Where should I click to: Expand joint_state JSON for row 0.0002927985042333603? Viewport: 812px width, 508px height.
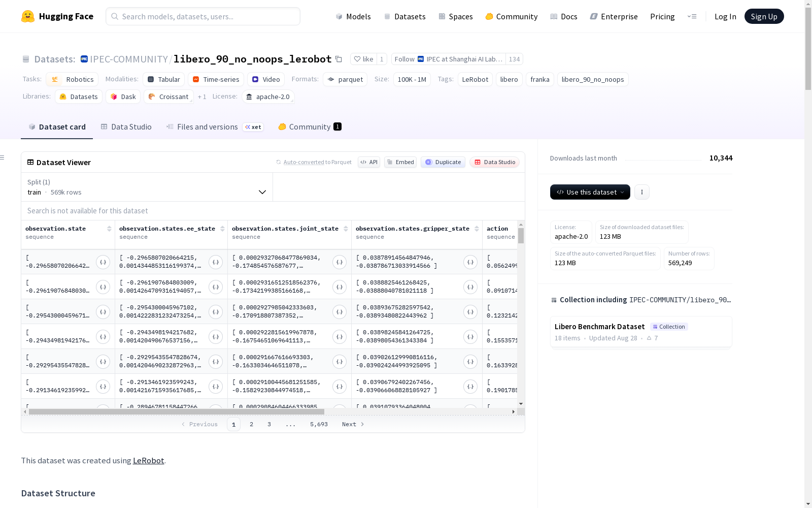(339, 312)
